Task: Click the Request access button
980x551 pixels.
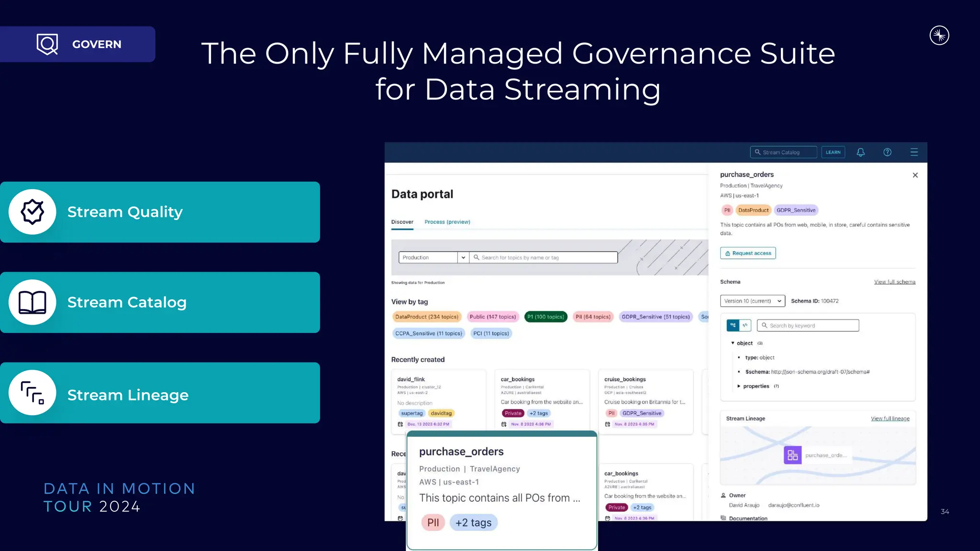Action: [x=748, y=253]
